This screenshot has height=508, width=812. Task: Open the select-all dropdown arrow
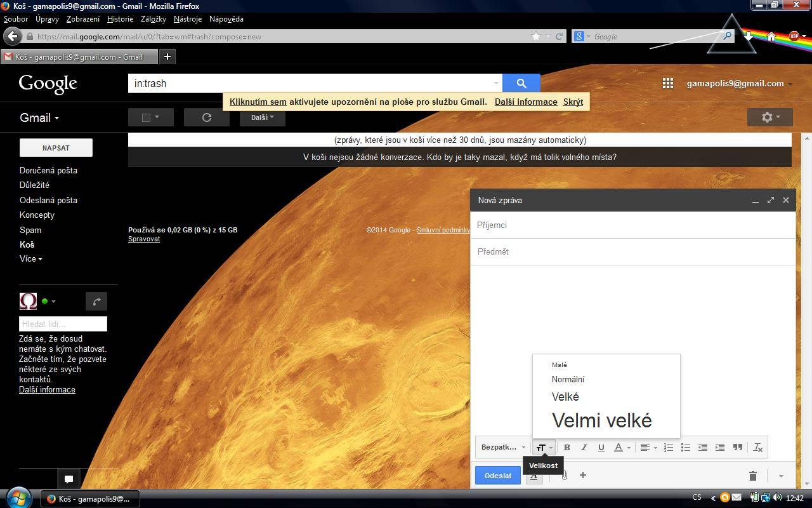(157, 117)
